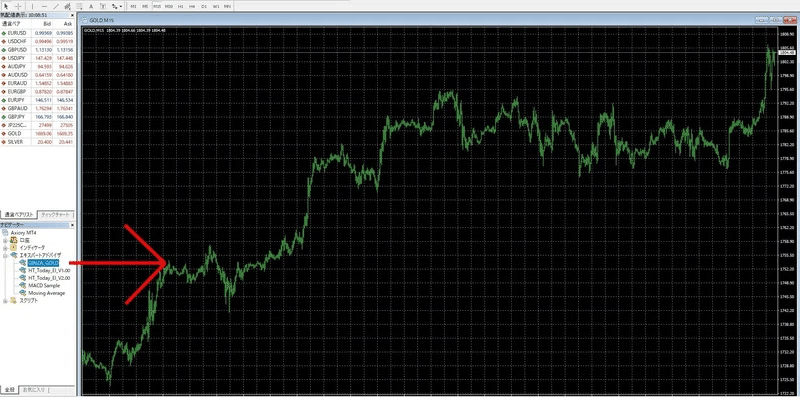The image size is (800, 397).
Task: Click the 通貨ペア column header
Action: (16, 24)
